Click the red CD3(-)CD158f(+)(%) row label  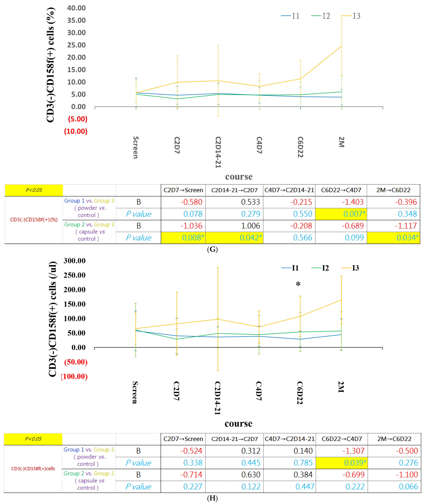(34, 220)
